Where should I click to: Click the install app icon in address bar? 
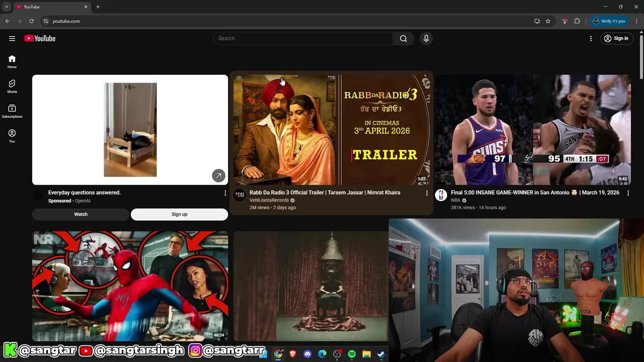[537, 21]
